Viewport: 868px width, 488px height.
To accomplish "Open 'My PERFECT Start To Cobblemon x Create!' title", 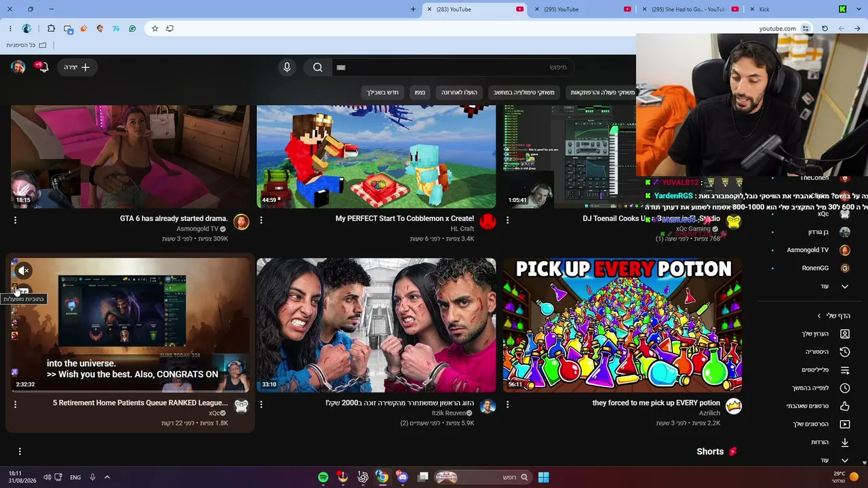I will point(405,218).
